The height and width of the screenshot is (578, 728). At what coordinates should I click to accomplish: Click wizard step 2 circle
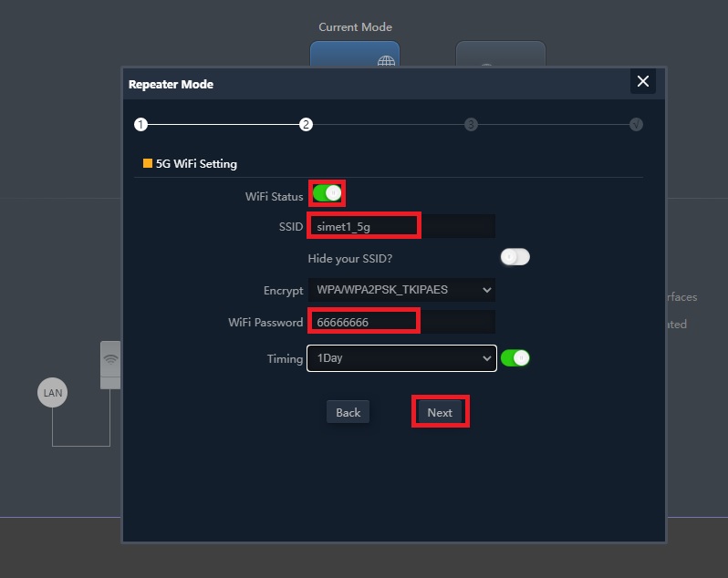pyautogui.click(x=306, y=124)
